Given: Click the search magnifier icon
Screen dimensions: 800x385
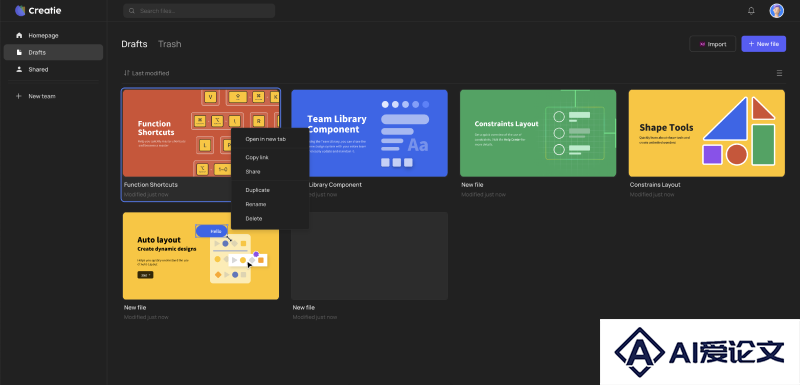Looking at the screenshot, I should [x=132, y=11].
